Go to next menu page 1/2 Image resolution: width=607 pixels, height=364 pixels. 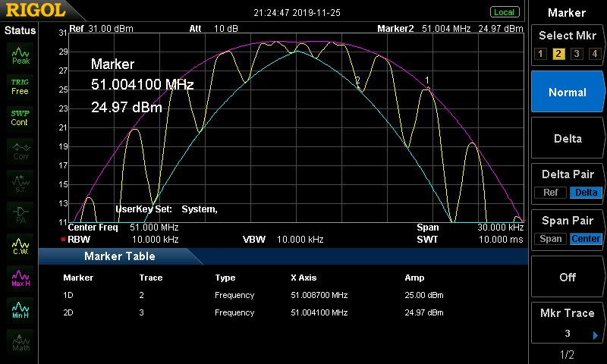[x=567, y=355]
